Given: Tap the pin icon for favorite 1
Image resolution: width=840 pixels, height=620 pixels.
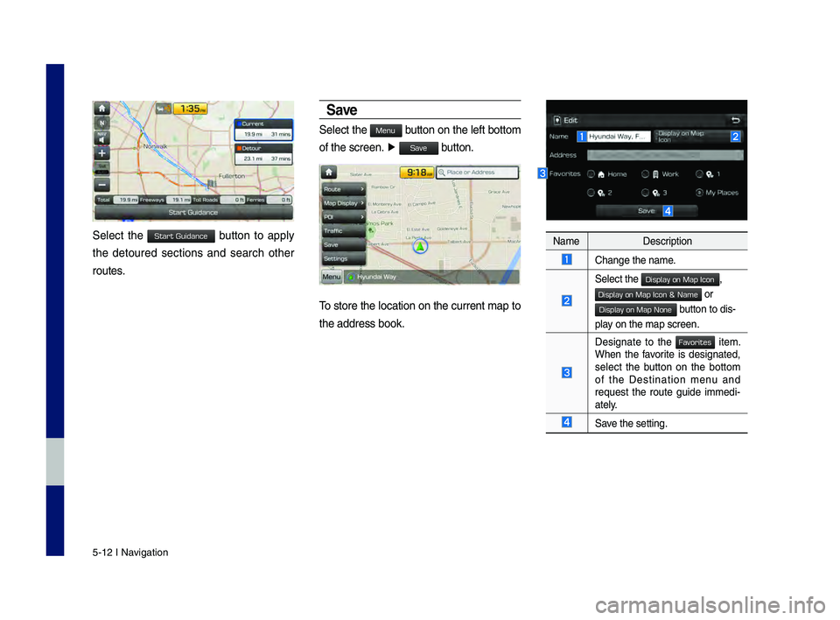Looking at the screenshot, I should [x=710, y=174].
